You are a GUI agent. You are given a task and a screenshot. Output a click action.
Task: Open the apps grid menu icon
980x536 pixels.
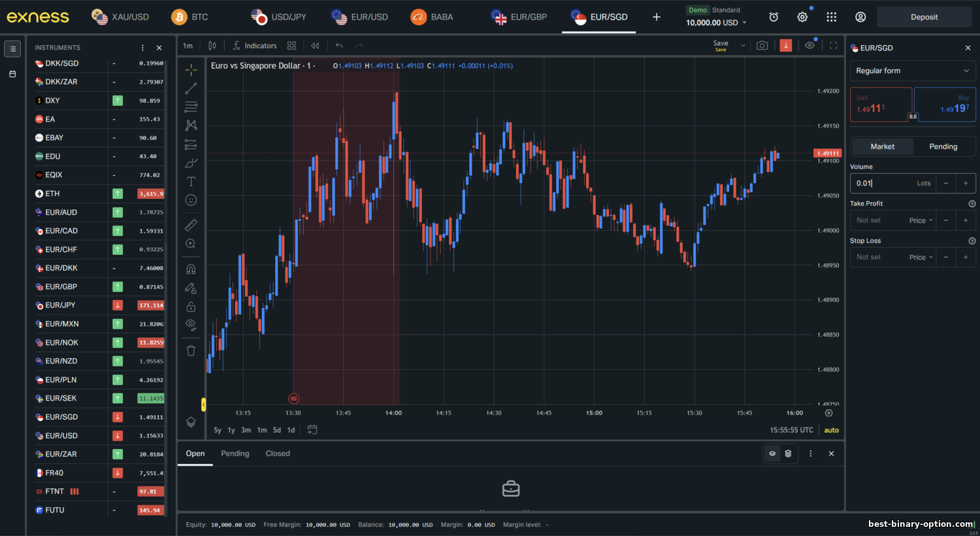click(831, 17)
